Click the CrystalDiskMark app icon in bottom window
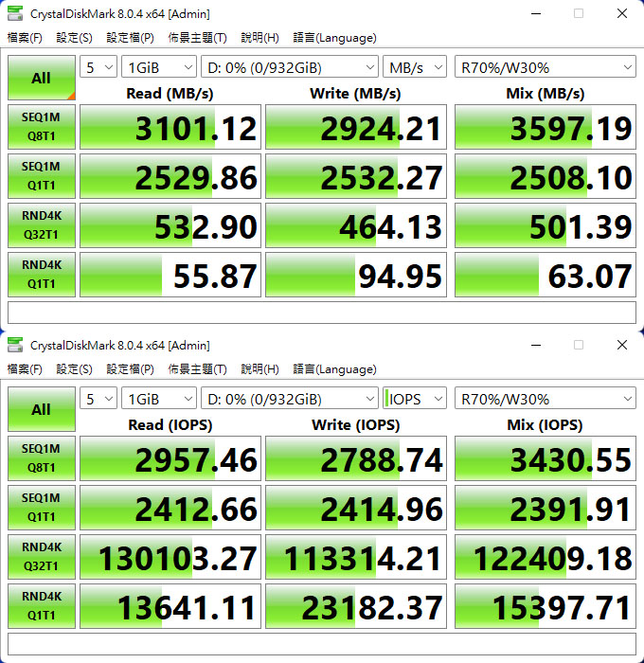The width and height of the screenshot is (644, 663). (x=15, y=345)
